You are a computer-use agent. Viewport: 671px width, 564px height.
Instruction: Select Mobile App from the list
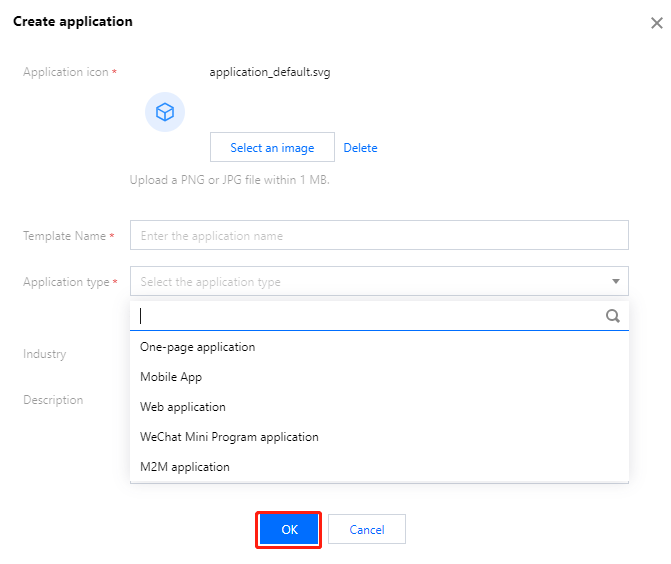click(171, 377)
